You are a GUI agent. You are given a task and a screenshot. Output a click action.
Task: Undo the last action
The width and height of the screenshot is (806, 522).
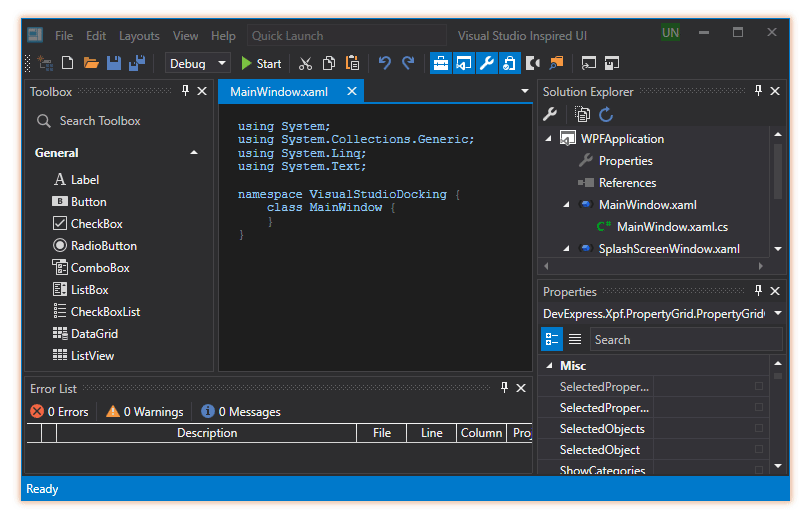tap(384, 63)
